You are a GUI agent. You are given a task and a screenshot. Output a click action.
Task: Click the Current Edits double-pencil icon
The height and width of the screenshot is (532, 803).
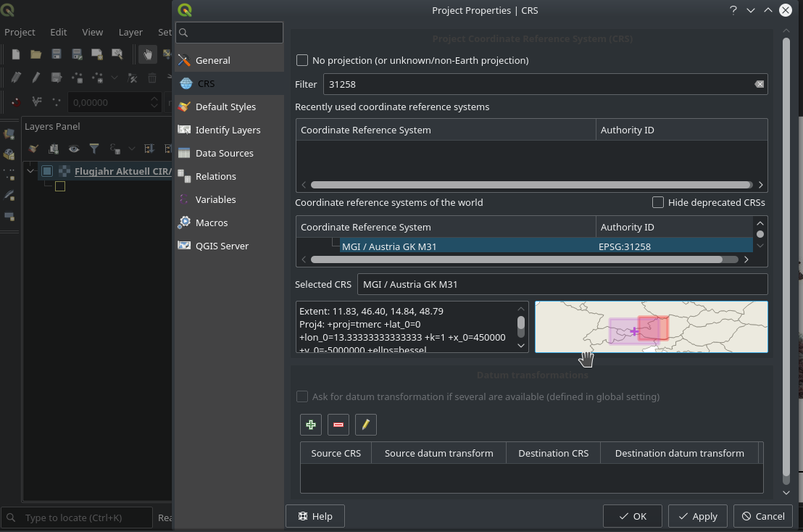click(16, 78)
